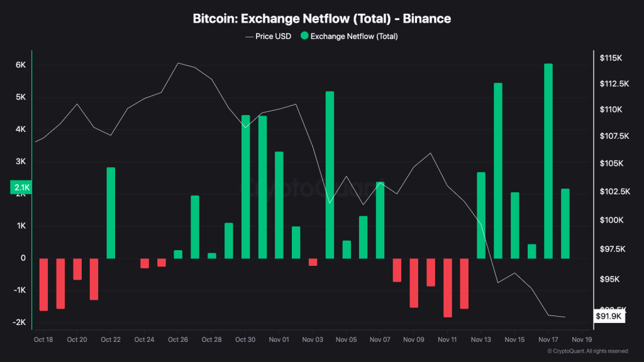Click the red bar on Nov 9

coord(414,282)
